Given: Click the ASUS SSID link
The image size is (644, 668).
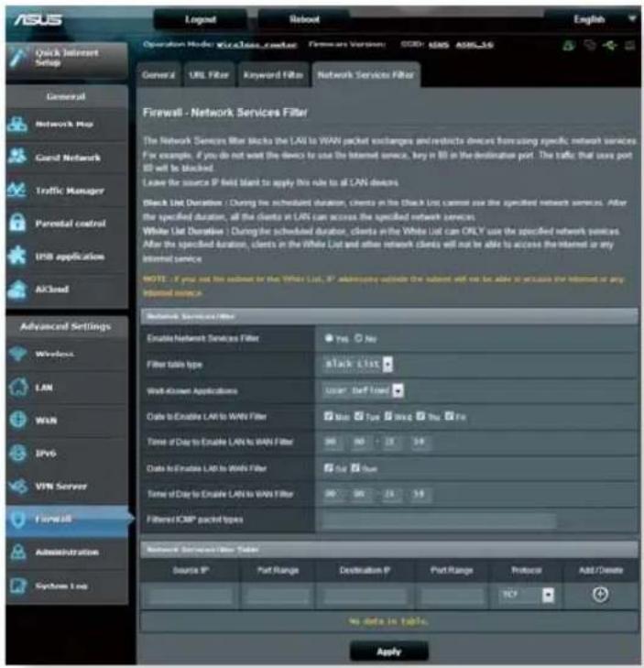Looking at the screenshot, I should tap(438, 45).
